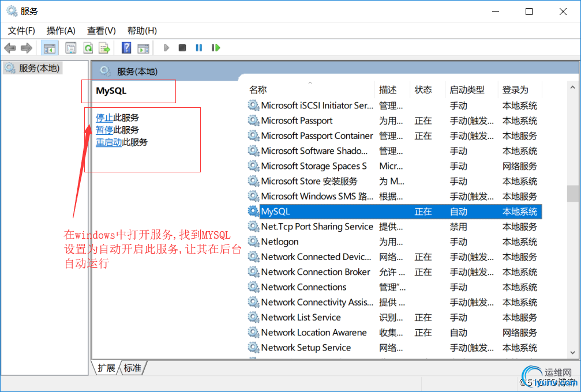The image size is (581, 392).
Task: Click the Export List toolbar icon
Action: click(x=104, y=48)
